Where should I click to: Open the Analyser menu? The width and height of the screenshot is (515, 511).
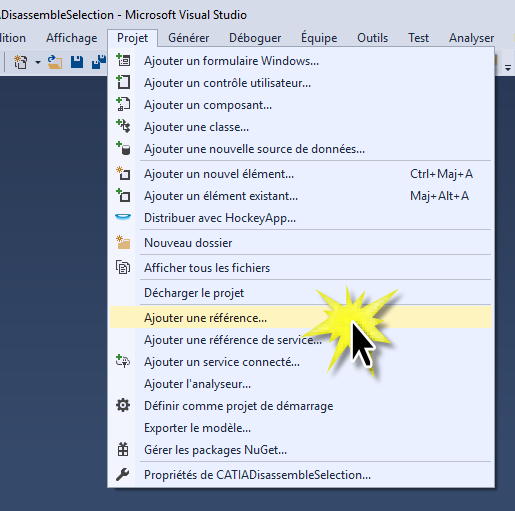[471, 38]
